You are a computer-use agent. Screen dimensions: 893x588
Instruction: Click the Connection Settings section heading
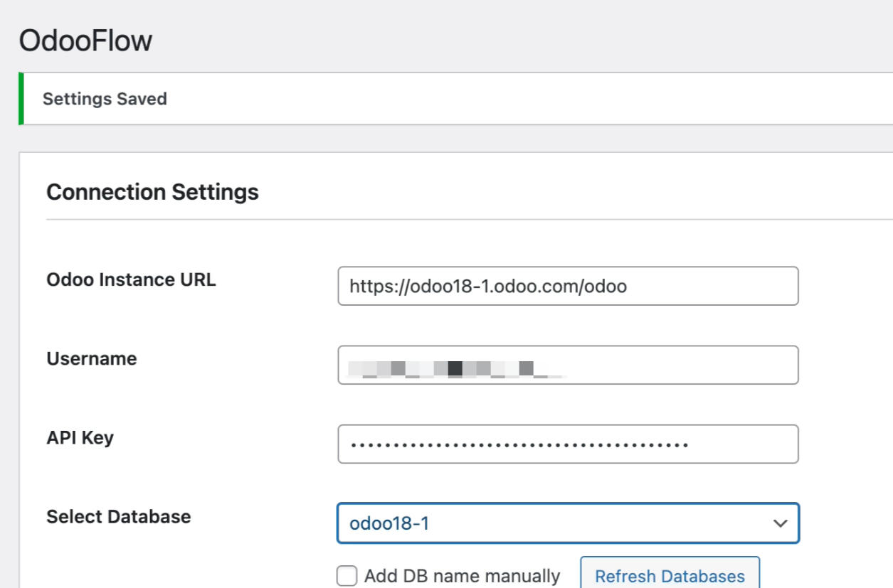pyautogui.click(x=152, y=192)
